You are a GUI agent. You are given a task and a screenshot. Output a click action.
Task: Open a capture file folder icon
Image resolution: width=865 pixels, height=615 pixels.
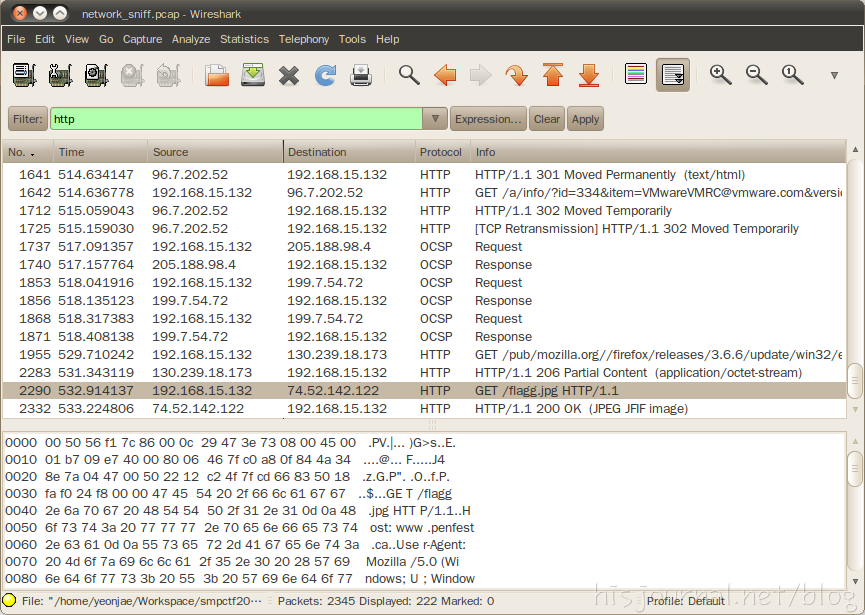pyautogui.click(x=217, y=75)
